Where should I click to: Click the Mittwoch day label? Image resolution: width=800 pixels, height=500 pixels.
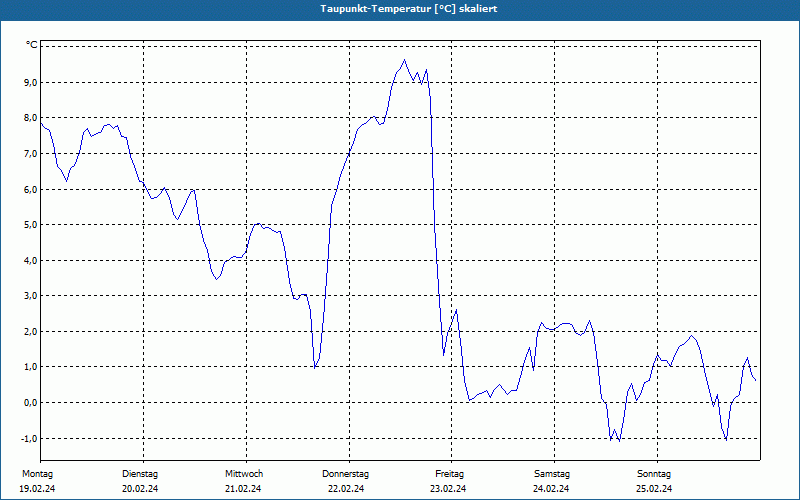click(x=244, y=474)
